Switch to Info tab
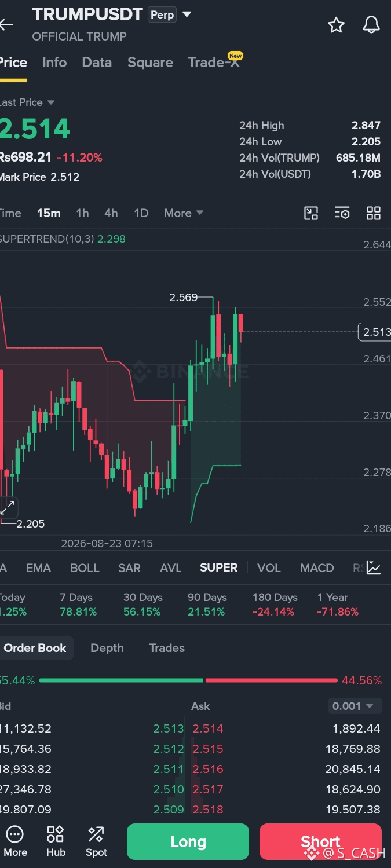Screen dimensions: 391x868 [54, 63]
